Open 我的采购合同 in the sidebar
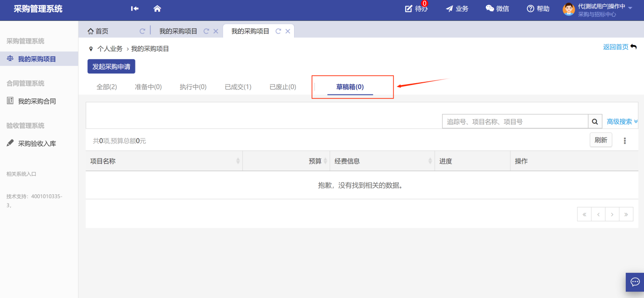This screenshot has height=298, width=644. pyautogui.click(x=37, y=101)
